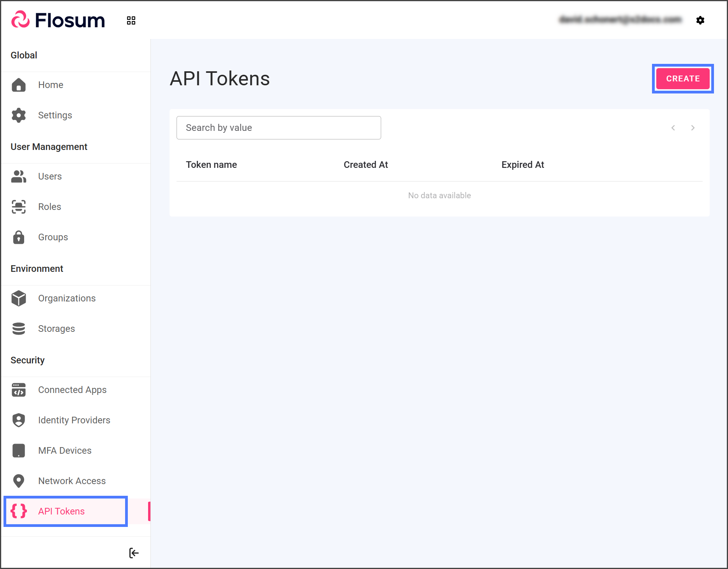Select the Storages database icon
This screenshot has height=569, width=728.
(x=19, y=329)
